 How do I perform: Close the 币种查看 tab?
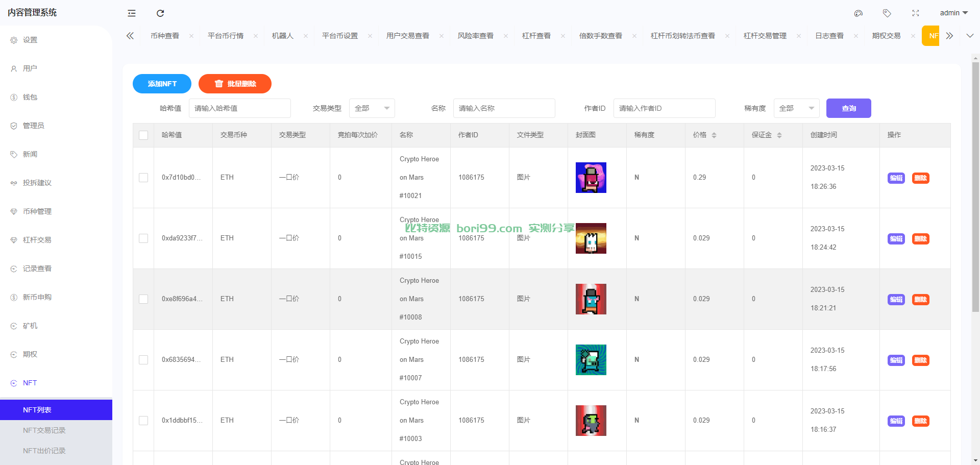click(x=191, y=36)
